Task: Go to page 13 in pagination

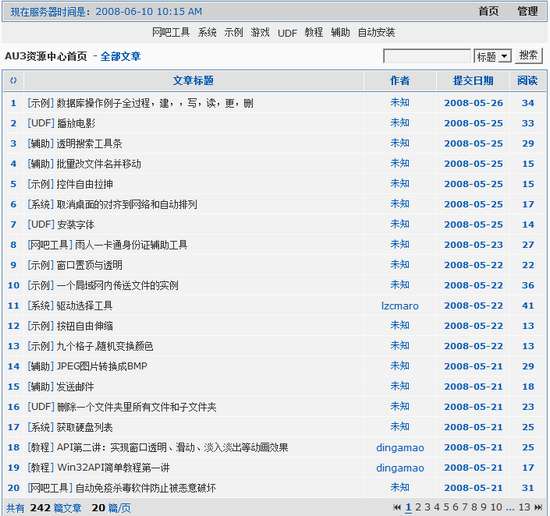Action: pyautogui.click(x=524, y=507)
